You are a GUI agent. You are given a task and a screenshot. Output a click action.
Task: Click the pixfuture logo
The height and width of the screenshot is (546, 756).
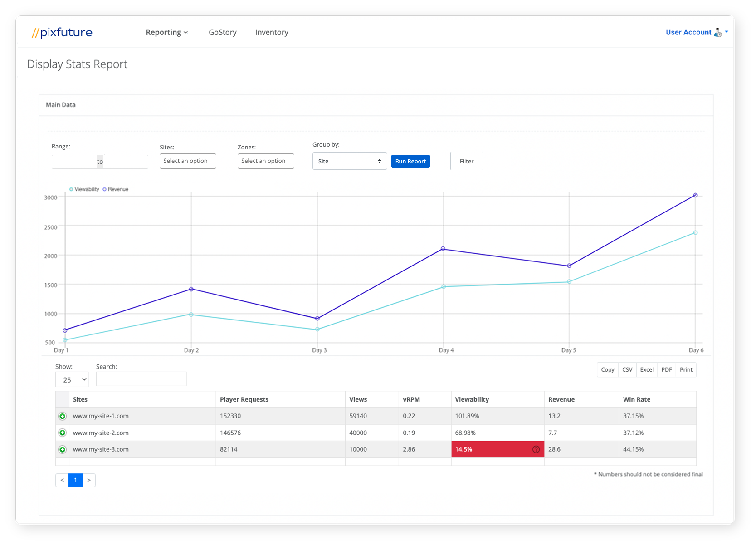[62, 32]
